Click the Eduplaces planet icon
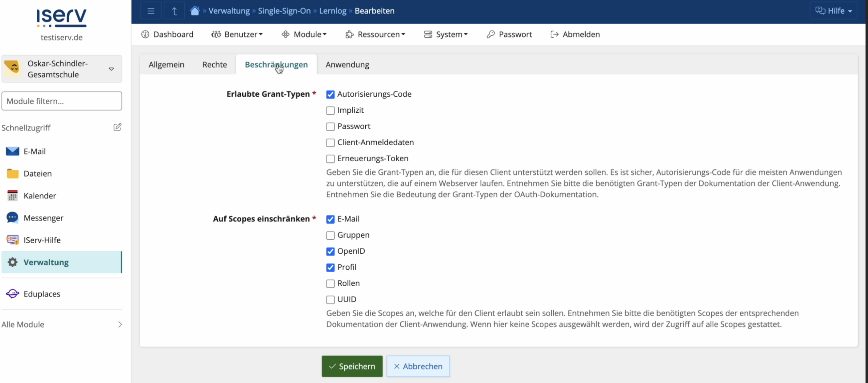The height and width of the screenshot is (383, 868). pos(12,294)
